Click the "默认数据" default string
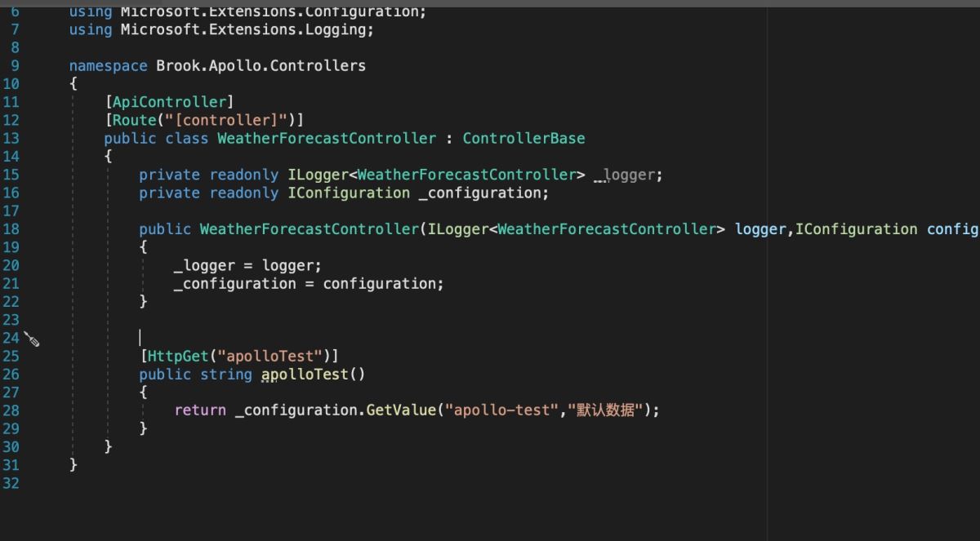The image size is (980, 541). coord(604,410)
